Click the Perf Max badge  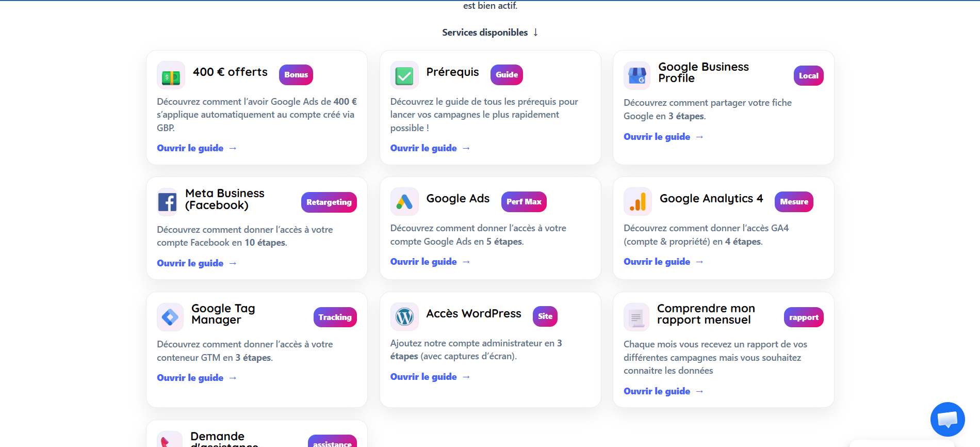[x=524, y=202]
